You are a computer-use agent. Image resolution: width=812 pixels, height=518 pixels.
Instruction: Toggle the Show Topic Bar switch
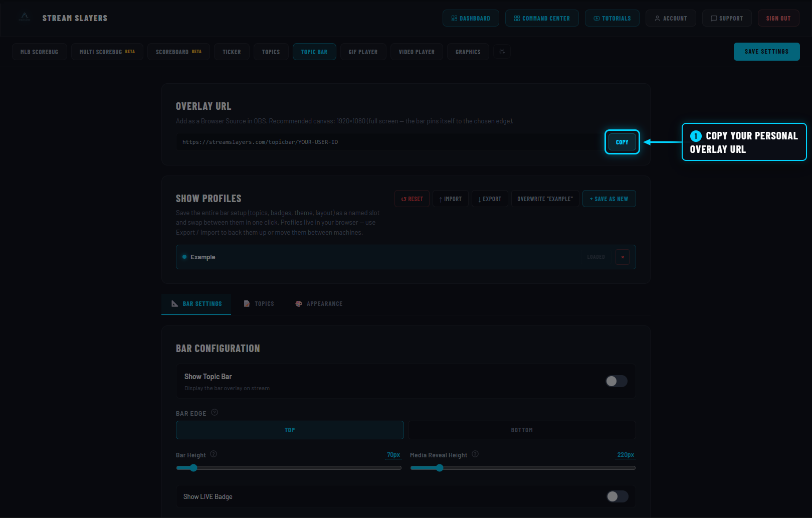pos(617,381)
